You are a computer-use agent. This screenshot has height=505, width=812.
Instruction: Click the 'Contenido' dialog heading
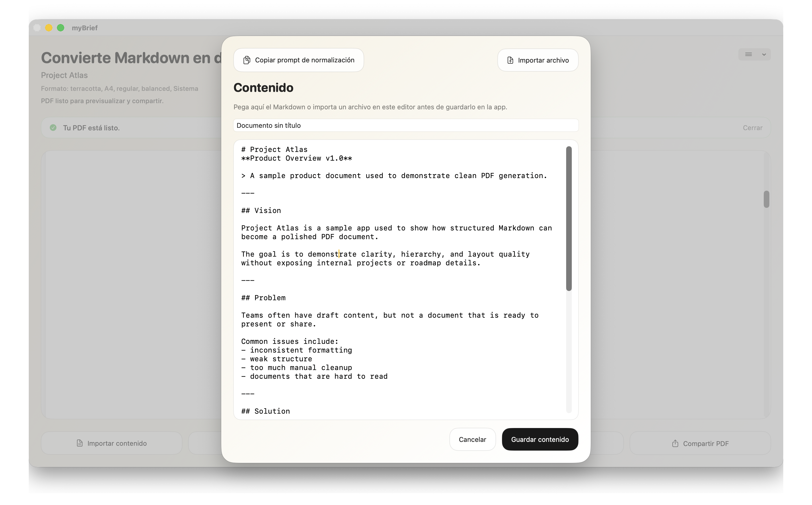tap(263, 88)
